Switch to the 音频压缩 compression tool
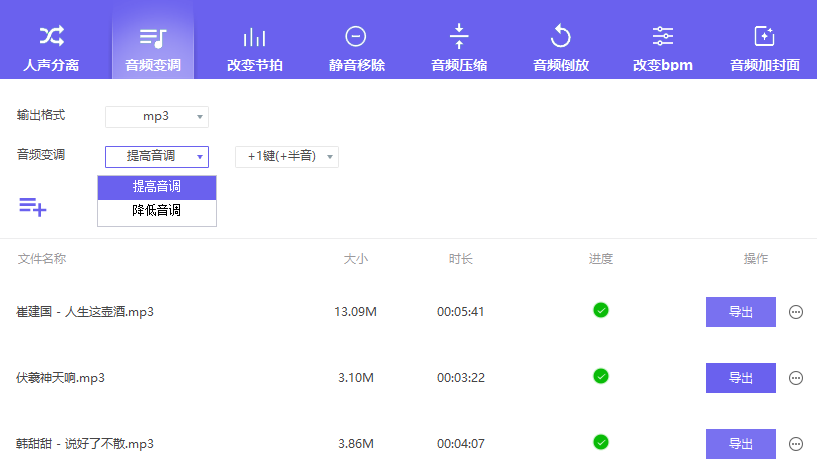This screenshot has width=817, height=472. 459,48
